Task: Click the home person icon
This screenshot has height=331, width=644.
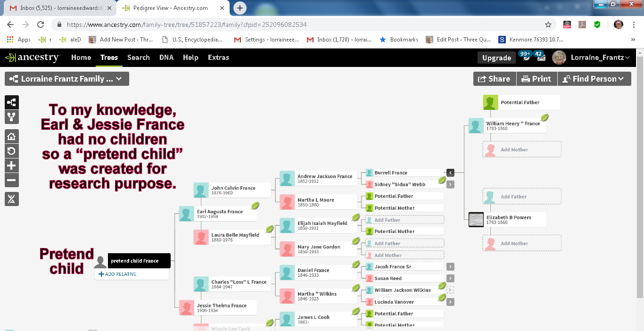Action: pos(12,137)
